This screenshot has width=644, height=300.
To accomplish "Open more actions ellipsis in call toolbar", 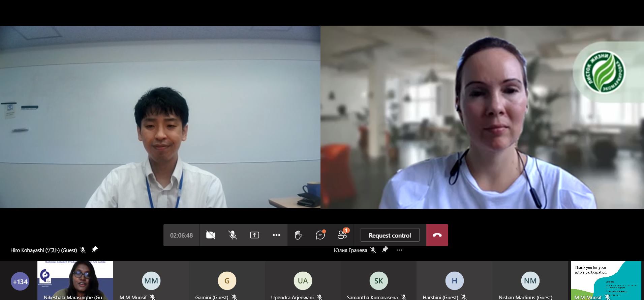I will [x=276, y=235].
